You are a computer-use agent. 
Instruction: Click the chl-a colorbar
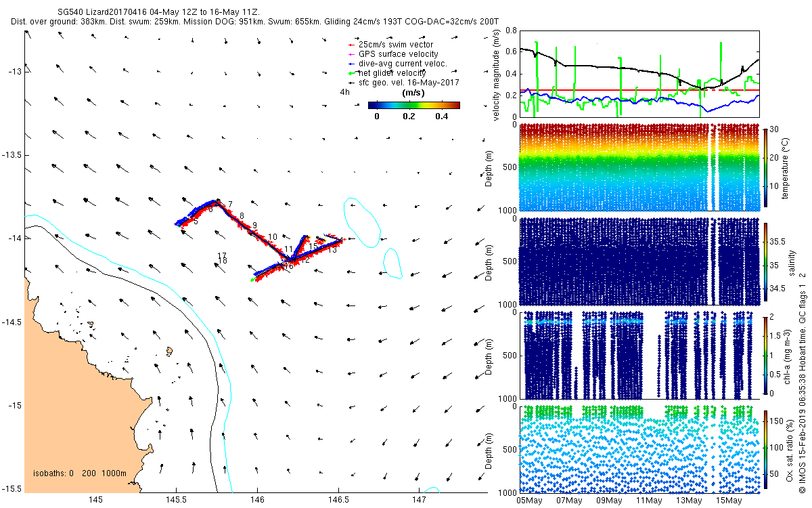coord(766,354)
